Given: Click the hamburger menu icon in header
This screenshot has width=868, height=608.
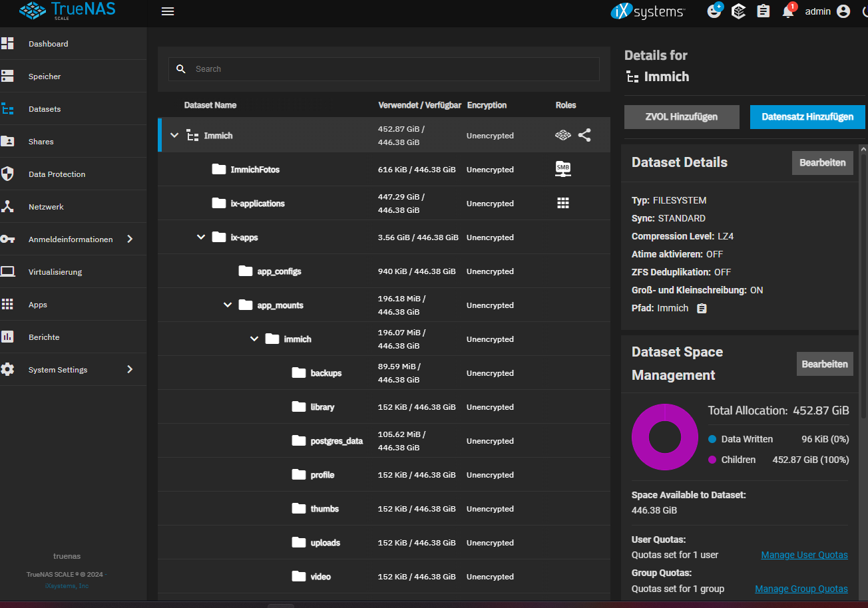Looking at the screenshot, I should [168, 11].
